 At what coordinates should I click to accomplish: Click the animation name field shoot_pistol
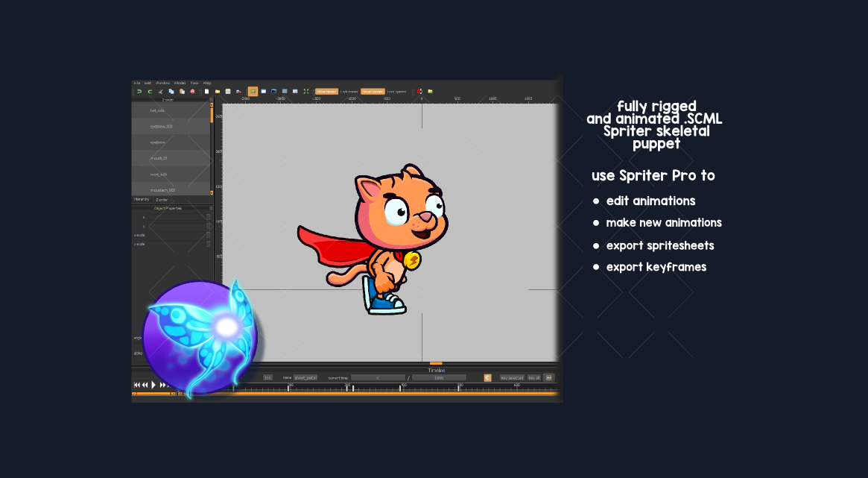(x=305, y=378)
